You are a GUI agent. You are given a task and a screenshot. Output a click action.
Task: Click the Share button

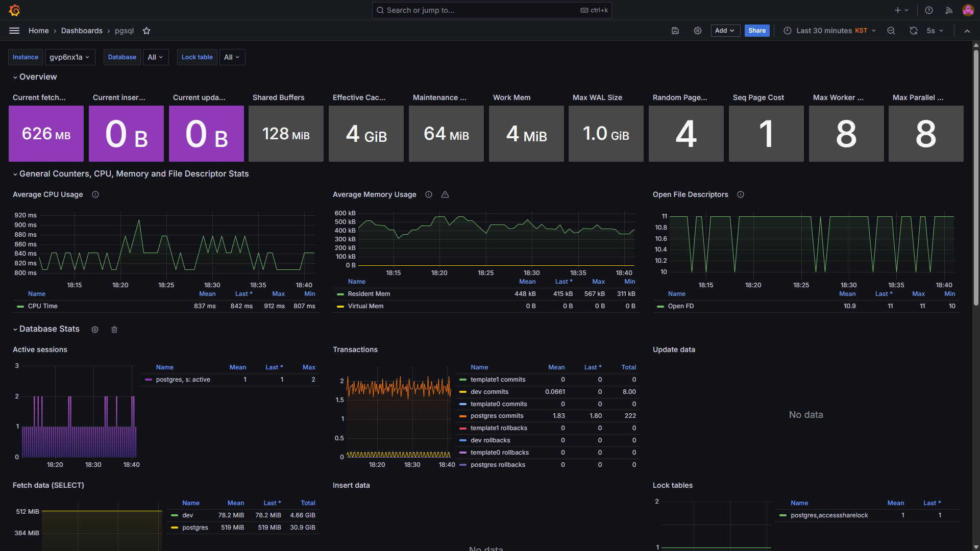[756, 31]
